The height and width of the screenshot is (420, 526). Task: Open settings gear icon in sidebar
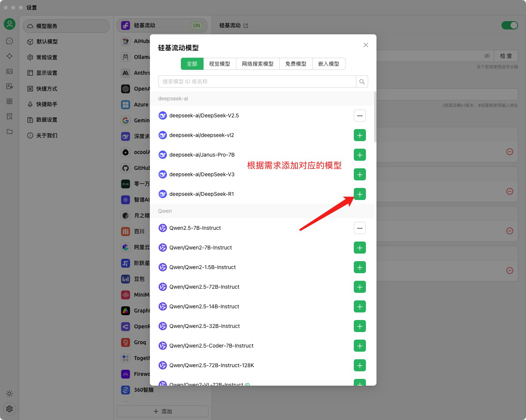pyautogui.click(x=9, y=409)
